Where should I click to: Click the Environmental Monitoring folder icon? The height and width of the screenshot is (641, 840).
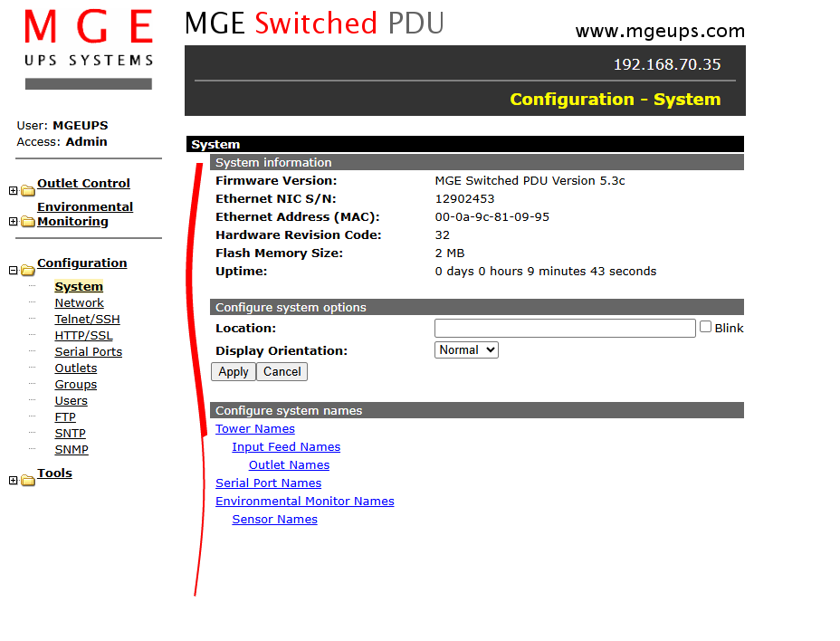28,222
